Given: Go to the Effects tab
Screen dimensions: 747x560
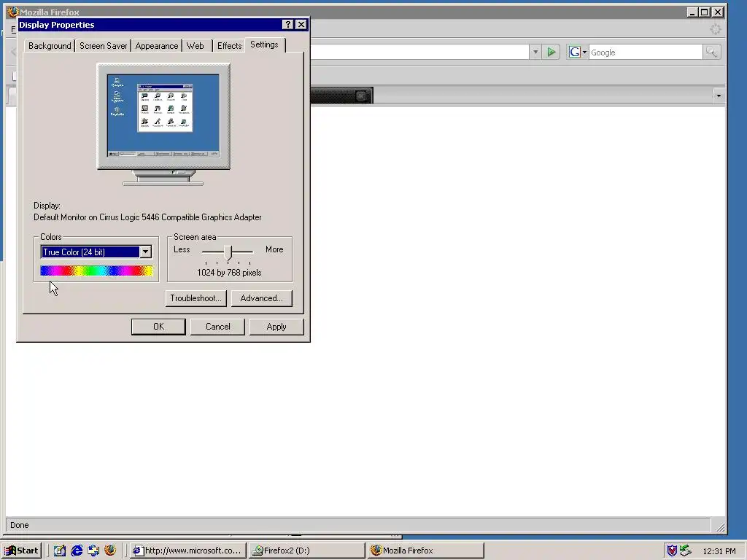Looking at the screenshot, I should point(229,46).
